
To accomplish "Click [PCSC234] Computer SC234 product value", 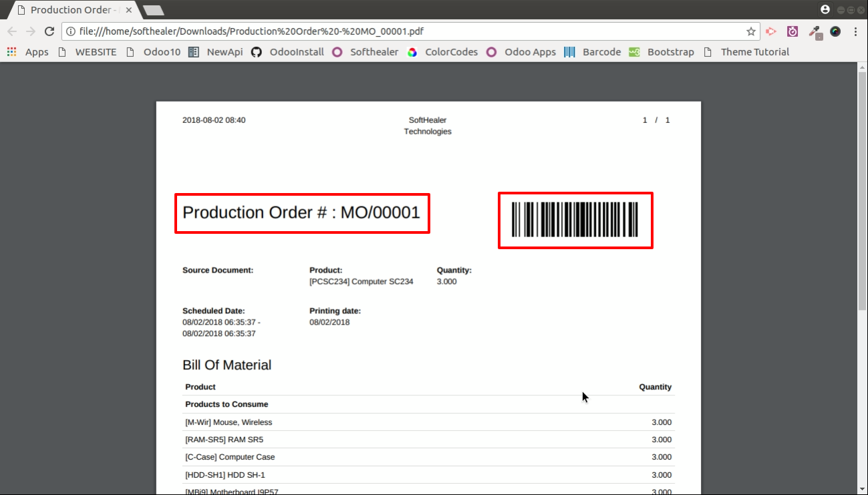I will (x=361, y=282).
